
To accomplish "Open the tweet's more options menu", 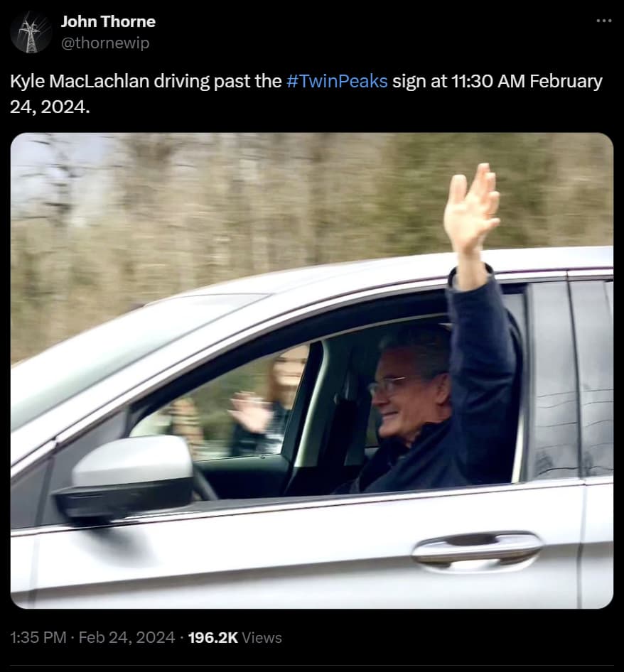I will click(603, 21).
